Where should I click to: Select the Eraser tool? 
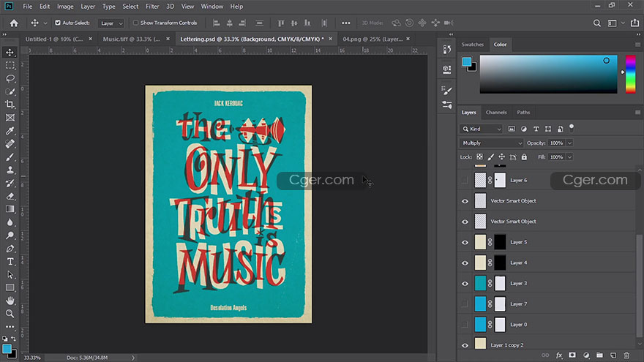tap(10, 196)
